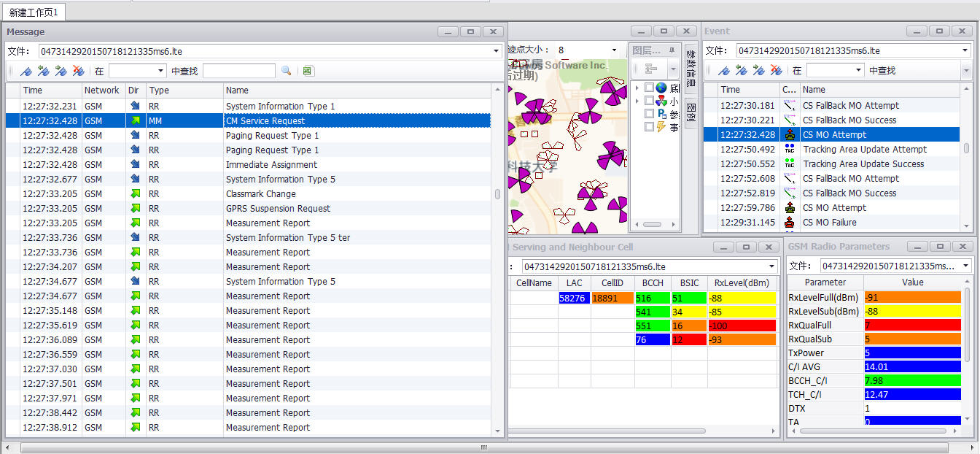Select the 12:27:30.181 CS FallBack MO Attempt event
The width and height of the screenshot is (980, 454).
click(832, 105)
